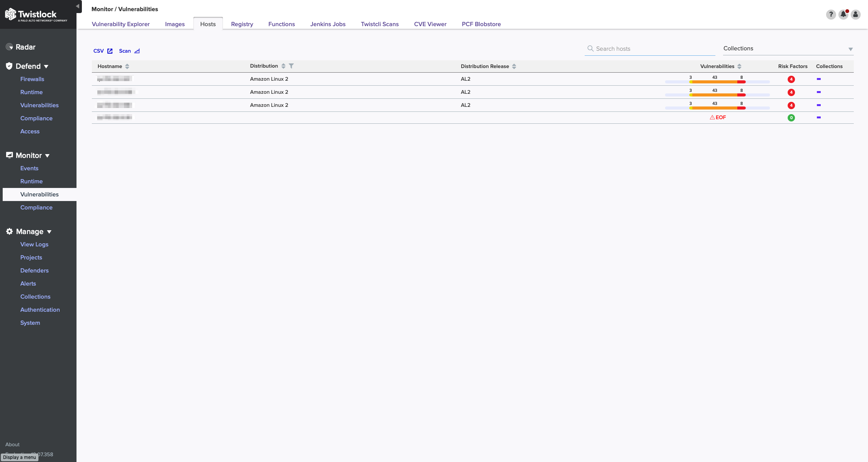Click the green zero risk factor badge
This screenshot has height=462, width=868.
pyautogui.click(x=791, y=118)
